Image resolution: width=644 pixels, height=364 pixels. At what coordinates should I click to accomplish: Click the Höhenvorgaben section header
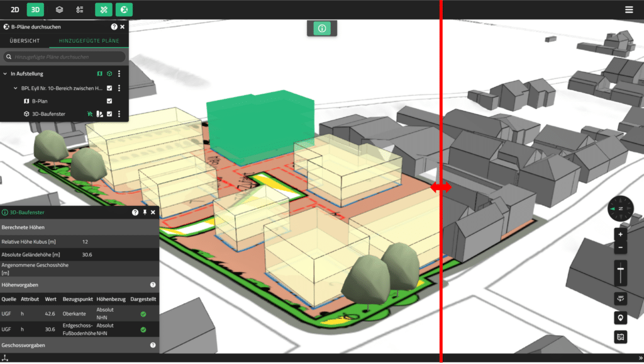(80, 285)
